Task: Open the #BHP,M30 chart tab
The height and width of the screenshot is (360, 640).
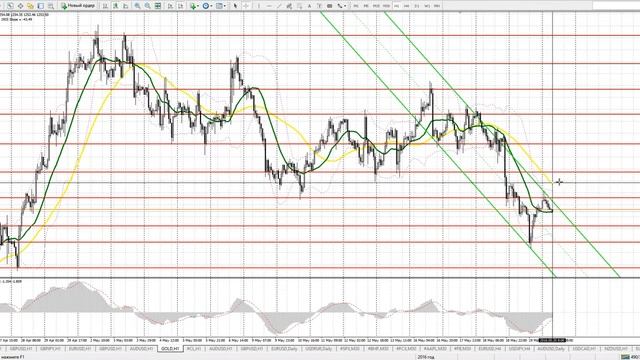Action: [378, 349]
